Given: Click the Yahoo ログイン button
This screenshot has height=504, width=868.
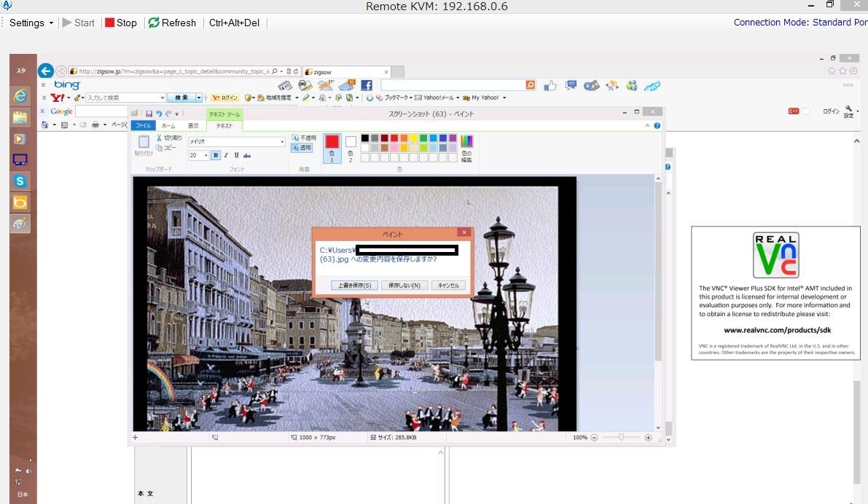Looking at the screenshot, I should [x=225, y=98].
